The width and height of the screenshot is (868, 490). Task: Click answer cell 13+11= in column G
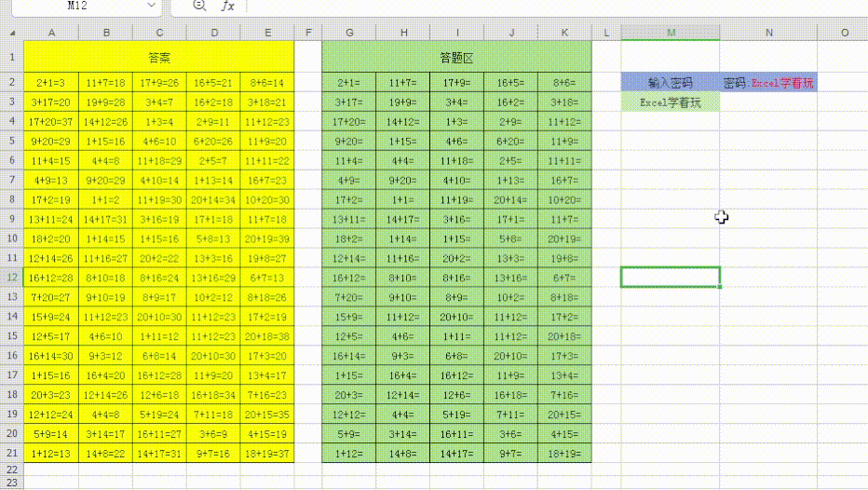coord(348,219)
